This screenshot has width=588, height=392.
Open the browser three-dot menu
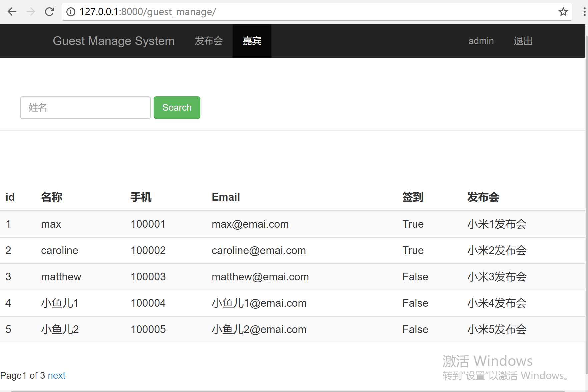pos(584,12)
